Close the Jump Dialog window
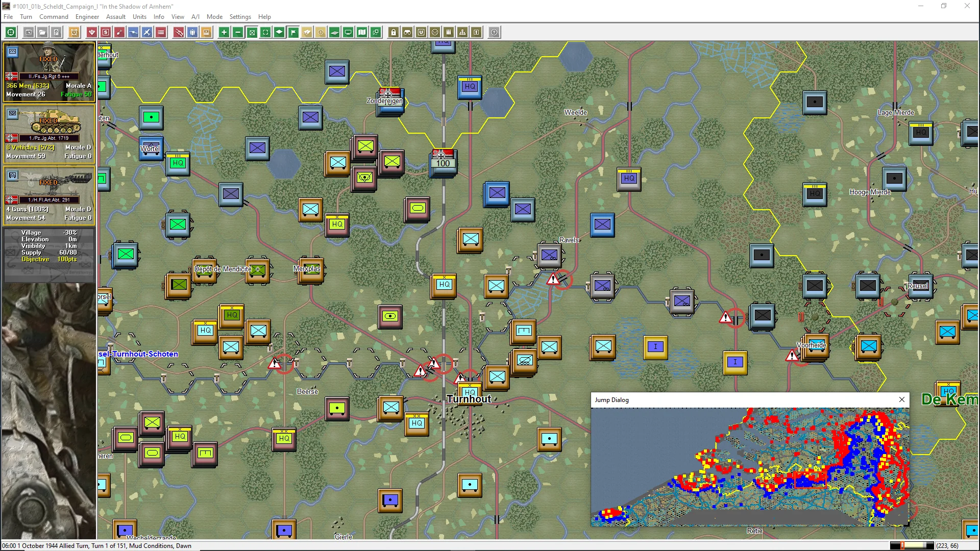Screen dimensions: 980x551 click(x=902, y=399)
